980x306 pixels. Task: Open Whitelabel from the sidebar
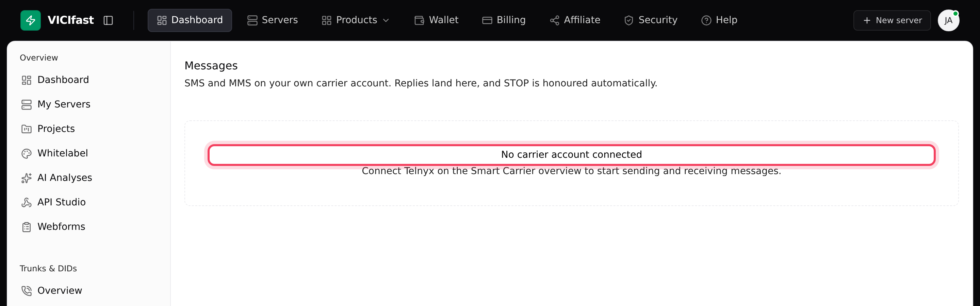pos(63,153)
